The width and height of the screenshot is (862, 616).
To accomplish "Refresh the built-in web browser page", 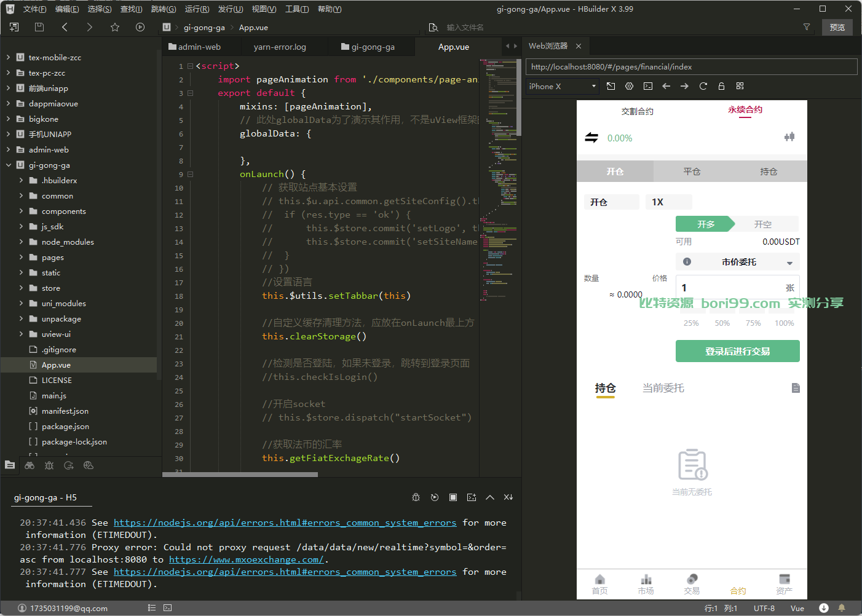I will click(703, 86).
